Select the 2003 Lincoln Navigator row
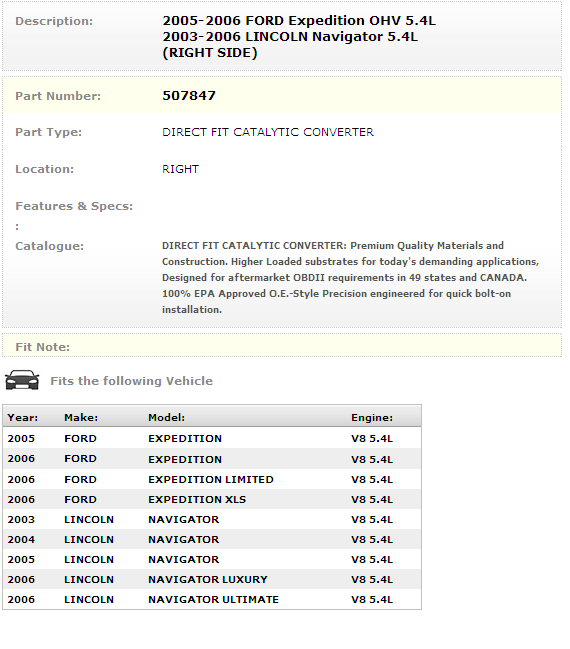 click(x=212, y=519)
